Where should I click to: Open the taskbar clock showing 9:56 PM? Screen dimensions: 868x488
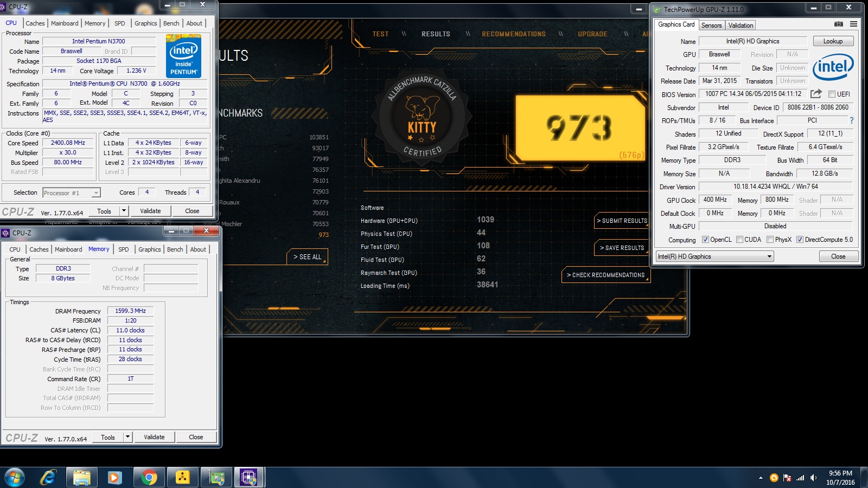(840, 478)
